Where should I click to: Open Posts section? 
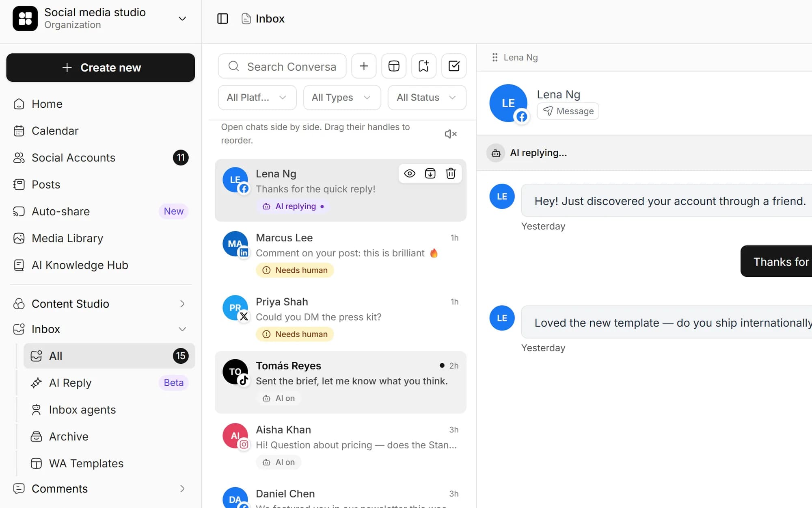(101, 185)
